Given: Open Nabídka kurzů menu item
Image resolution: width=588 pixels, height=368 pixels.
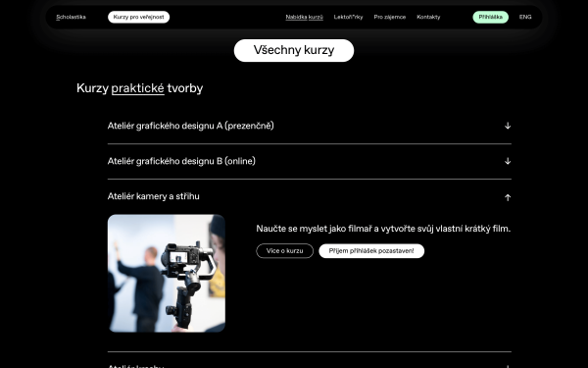Looking at the screenshot, I should [304, 17].
